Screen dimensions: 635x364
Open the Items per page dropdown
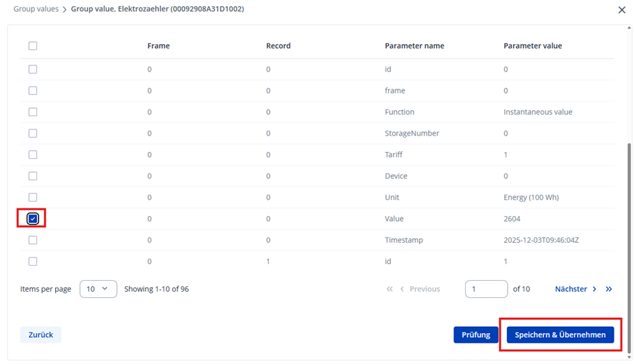pos(98,289)
